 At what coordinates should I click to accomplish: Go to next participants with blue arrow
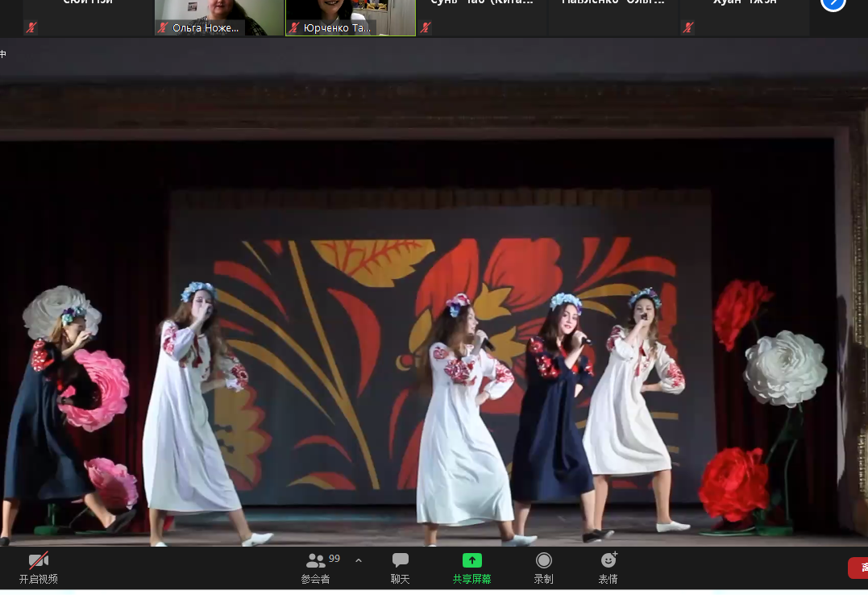(833, 4)
